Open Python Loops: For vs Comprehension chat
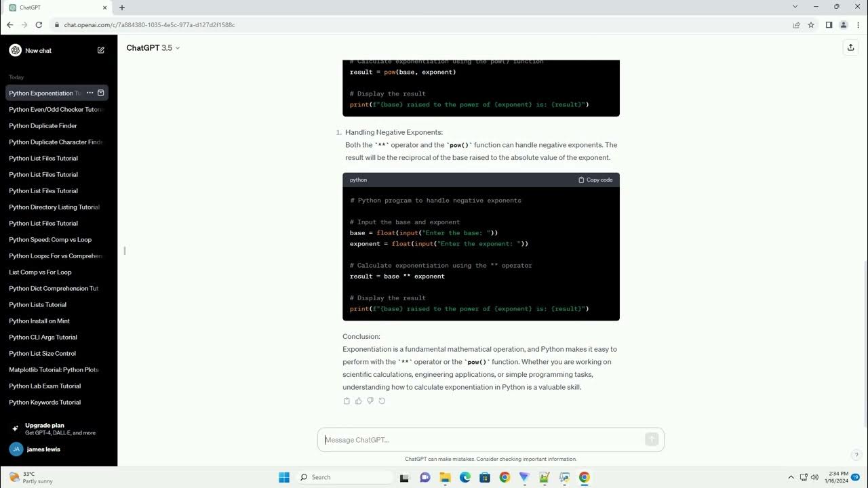This screenshot has height=488, width=868. pos(56,256)
